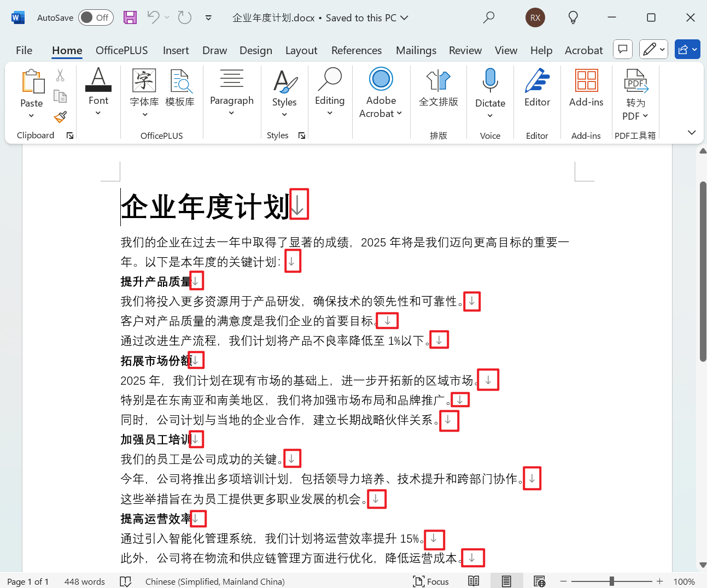Convert the document using 转为PDF
707x588 pixels.
[635, 93]
